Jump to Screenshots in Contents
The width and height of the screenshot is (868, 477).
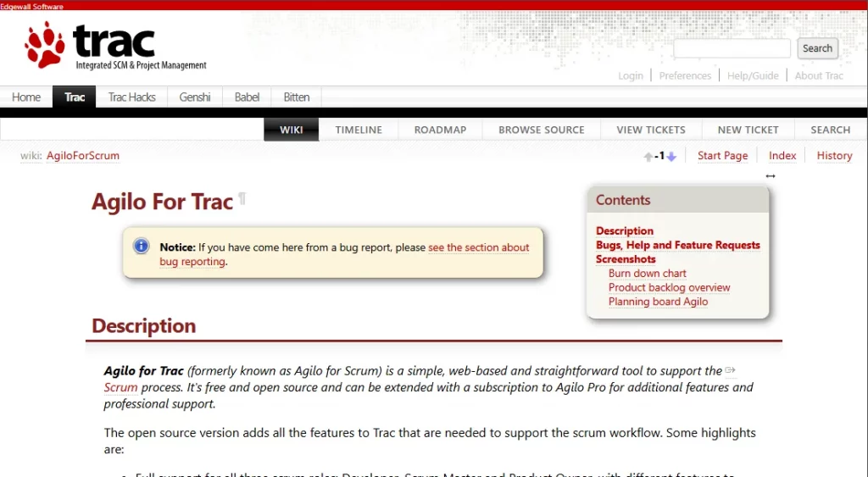coord(626,259)
